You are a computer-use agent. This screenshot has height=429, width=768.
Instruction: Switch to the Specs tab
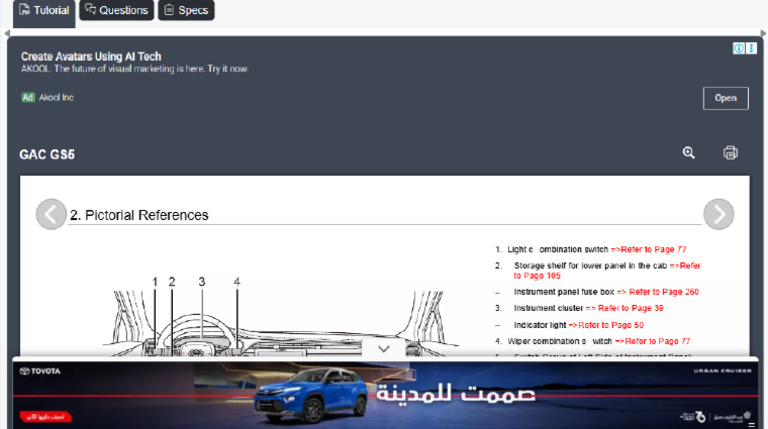click(x=186, y=10)
